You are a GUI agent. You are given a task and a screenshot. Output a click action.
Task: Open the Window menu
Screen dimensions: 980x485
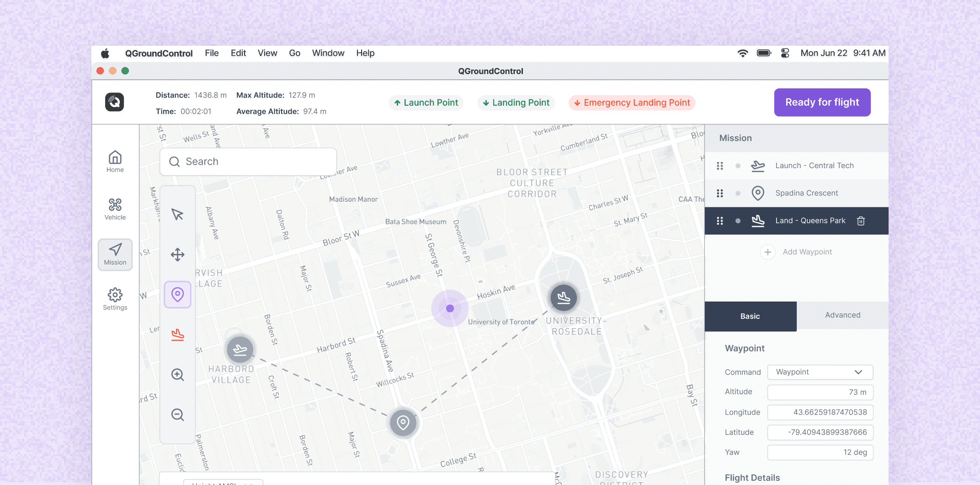pos(328,53)
